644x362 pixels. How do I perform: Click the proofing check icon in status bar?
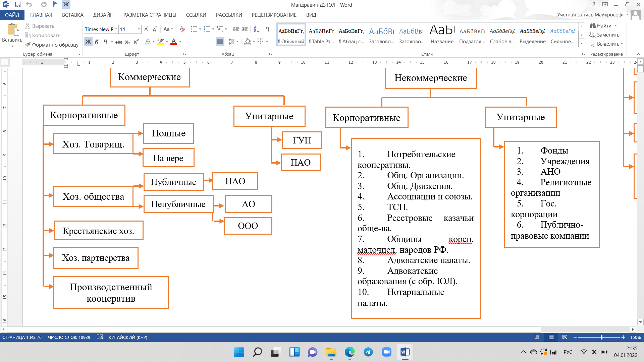coord(100,337)
